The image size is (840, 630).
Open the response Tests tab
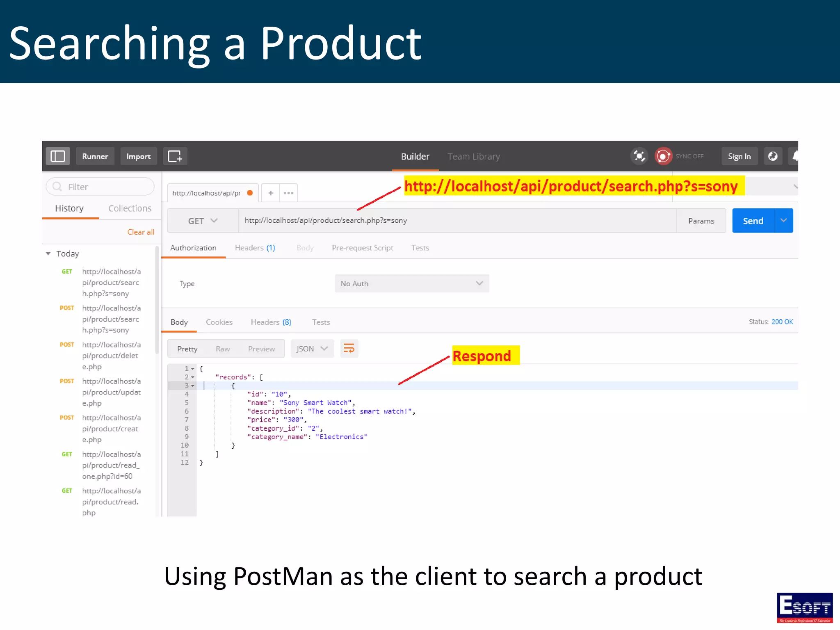pyautogui.click(x=321, y=322)
